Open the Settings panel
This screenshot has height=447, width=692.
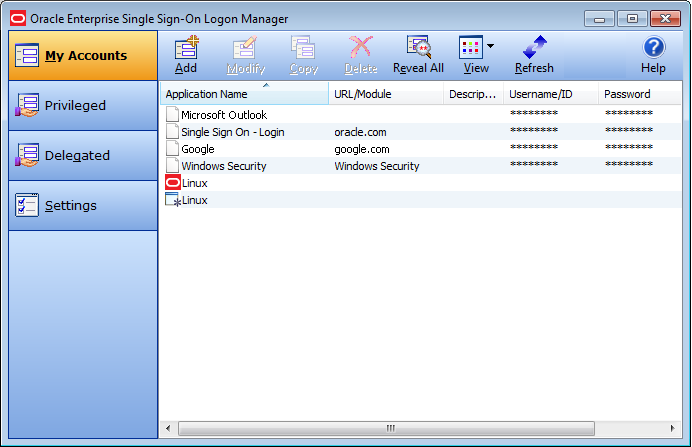pyautogui.click(x=83, y=205)
